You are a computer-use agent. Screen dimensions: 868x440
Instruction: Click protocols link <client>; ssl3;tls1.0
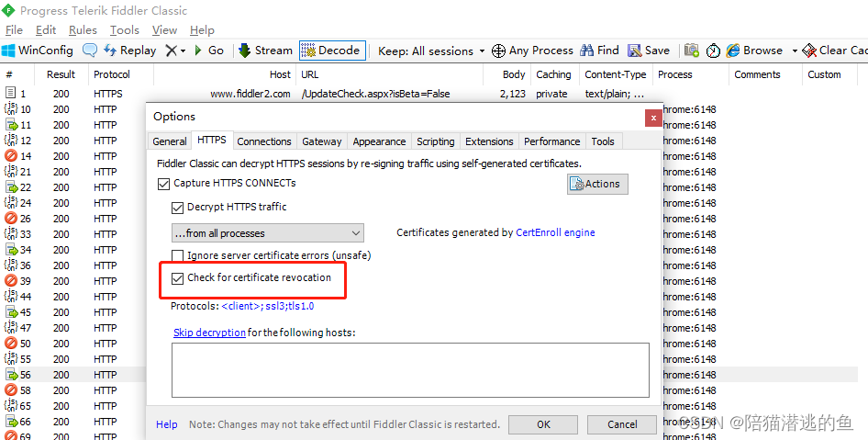pos(268,306)
